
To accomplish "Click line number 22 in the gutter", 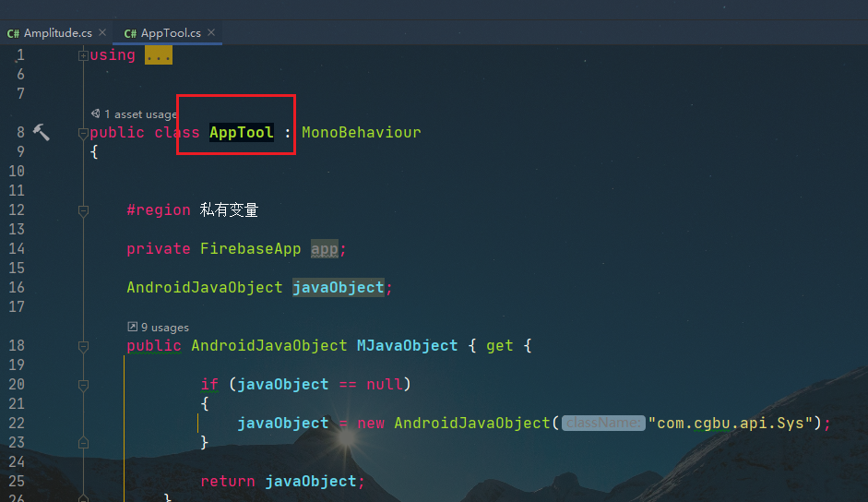I will coord(17,424).
